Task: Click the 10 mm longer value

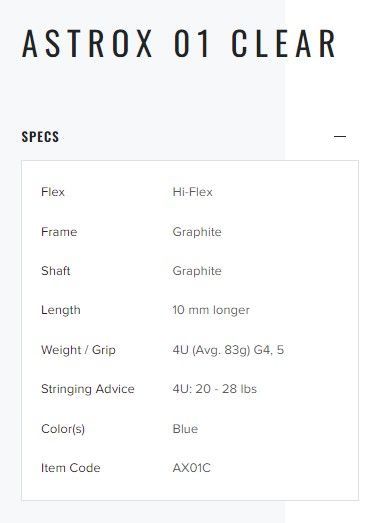Action: 211,310
